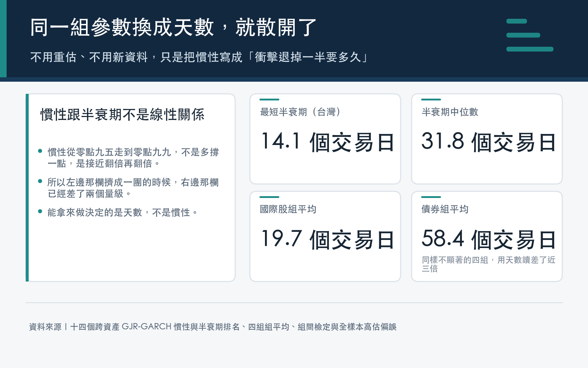Click the value "19.7 個交易日"
Viewport: 588px width, 368px height.
click(327, 240)
